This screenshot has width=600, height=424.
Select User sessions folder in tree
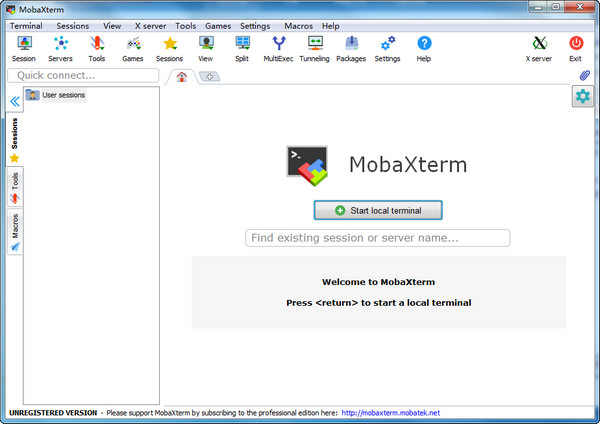(56, 95)
